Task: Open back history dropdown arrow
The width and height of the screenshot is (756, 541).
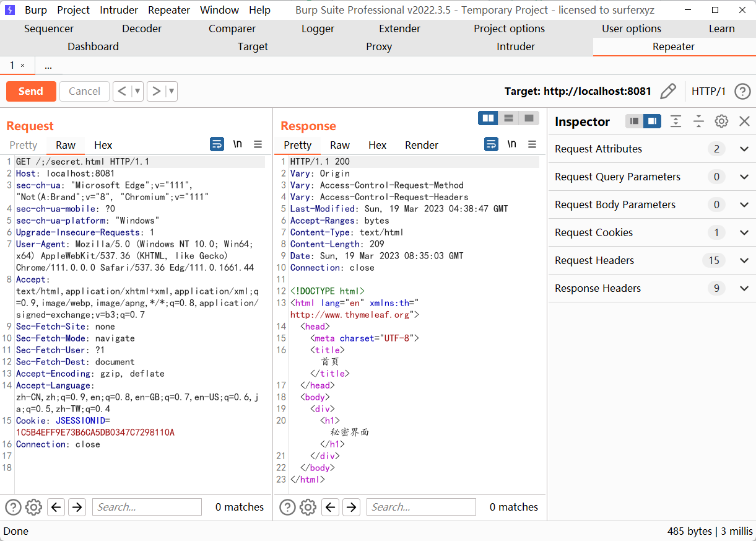Action: (x=137, y=91)
